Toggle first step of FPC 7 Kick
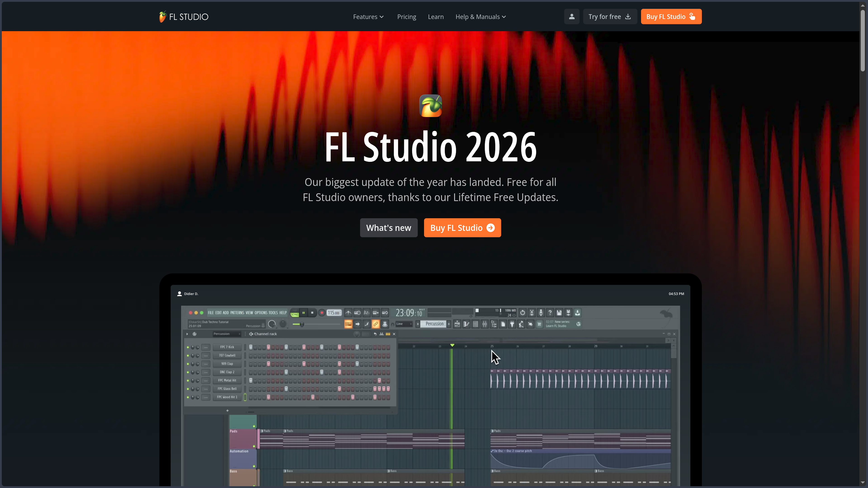Viewport: 868px width, 488px height. coord(251,347)
